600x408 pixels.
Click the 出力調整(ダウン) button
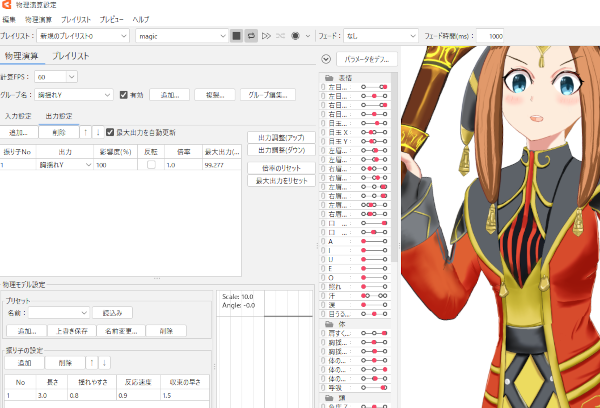281,150
